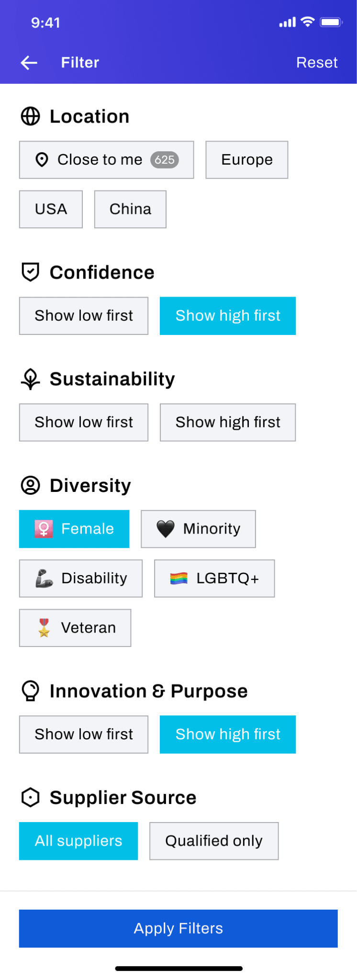Screen dimensions: 357x980
Task: Enable the Minority diversity filter
Action: 198,529
